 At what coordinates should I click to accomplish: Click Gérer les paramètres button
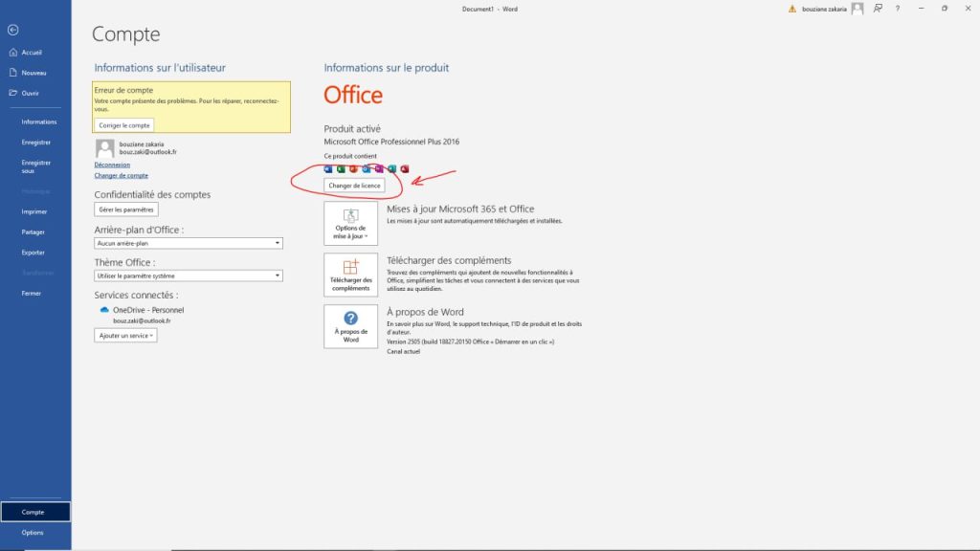pyautogui.click(x=126, y=209)
